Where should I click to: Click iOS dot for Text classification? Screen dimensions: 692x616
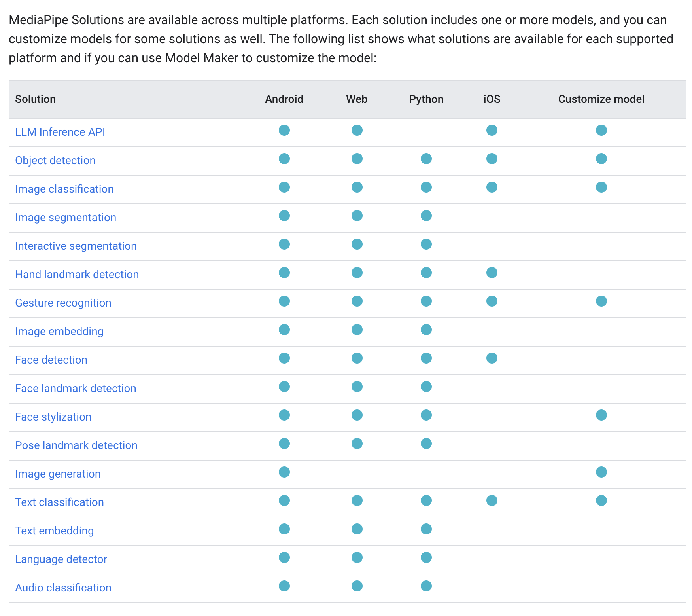point(492,500)
